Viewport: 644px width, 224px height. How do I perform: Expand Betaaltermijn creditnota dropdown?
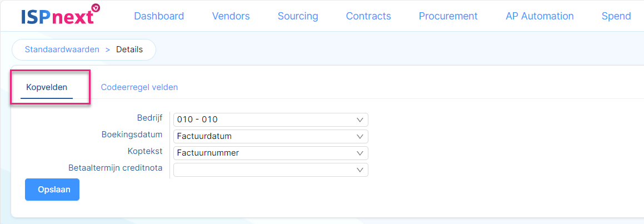(271, 170)
